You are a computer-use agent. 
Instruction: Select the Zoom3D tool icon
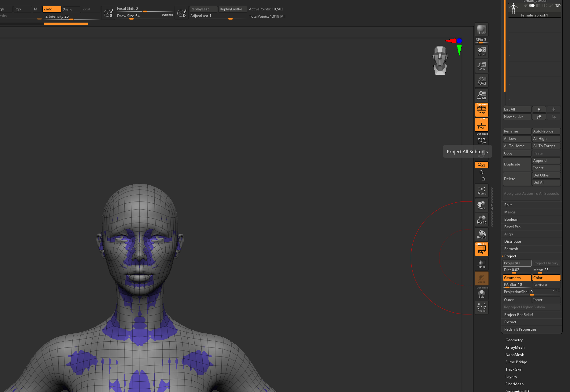(481, 220)
